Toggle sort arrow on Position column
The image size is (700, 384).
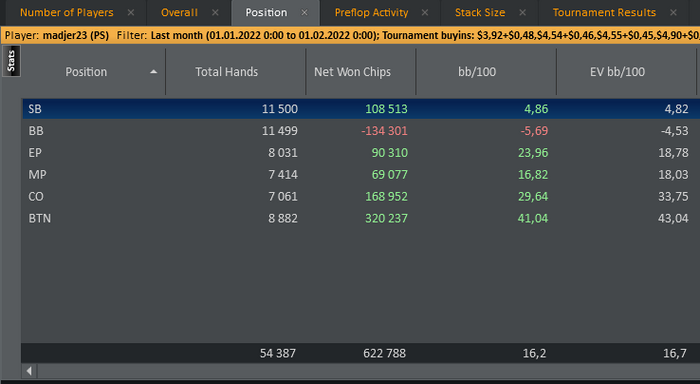(154, 71)
